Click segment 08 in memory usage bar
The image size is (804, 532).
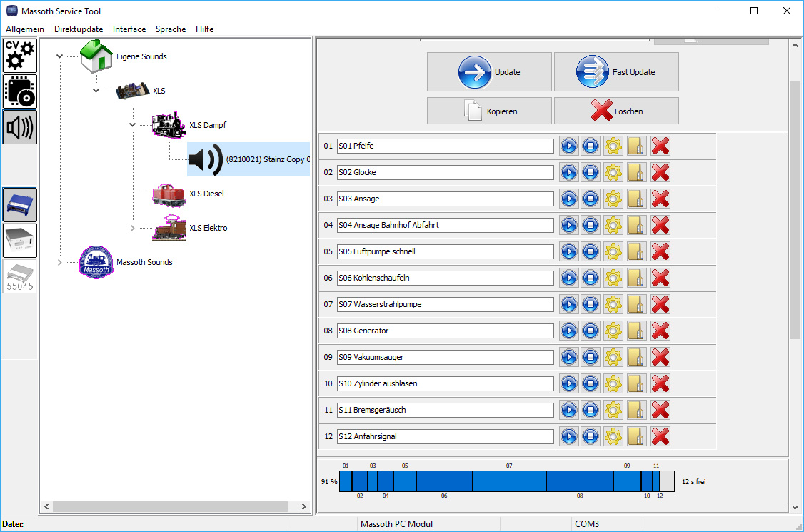point(580,481)
